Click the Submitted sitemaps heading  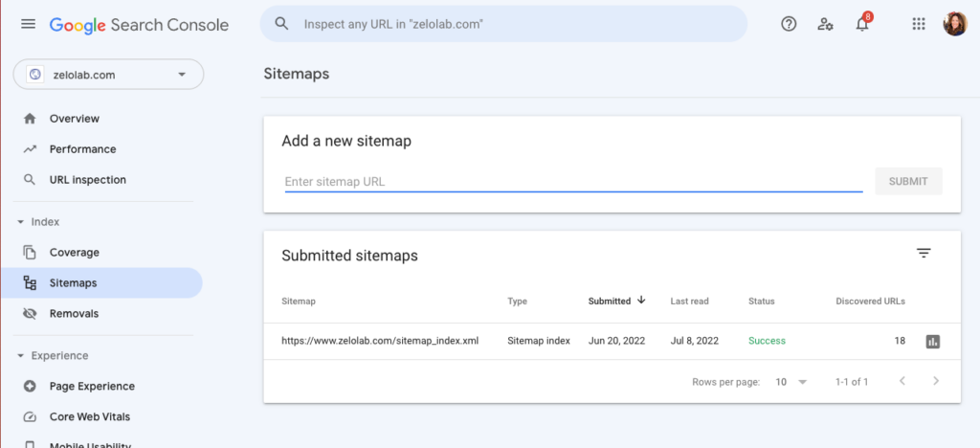point(350,256)
